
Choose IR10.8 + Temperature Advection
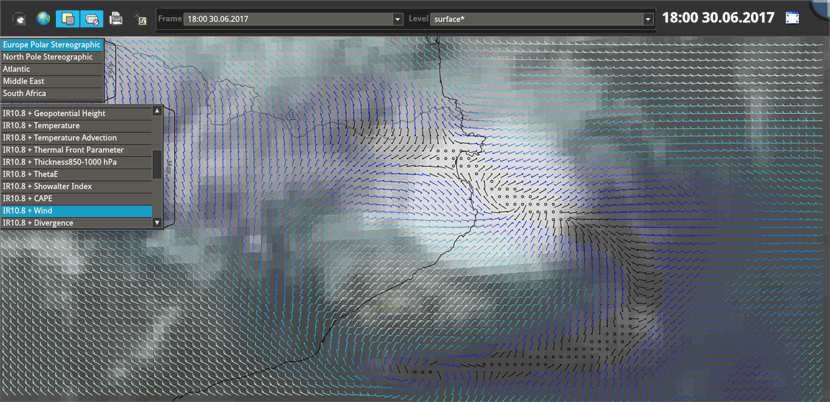tap(76, 138)
